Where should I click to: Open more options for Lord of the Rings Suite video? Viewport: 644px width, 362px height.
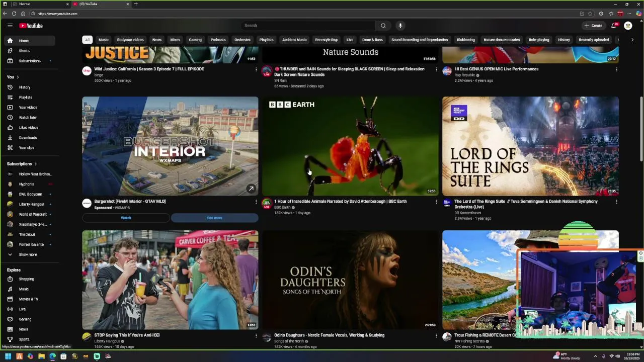pos(616,202)
